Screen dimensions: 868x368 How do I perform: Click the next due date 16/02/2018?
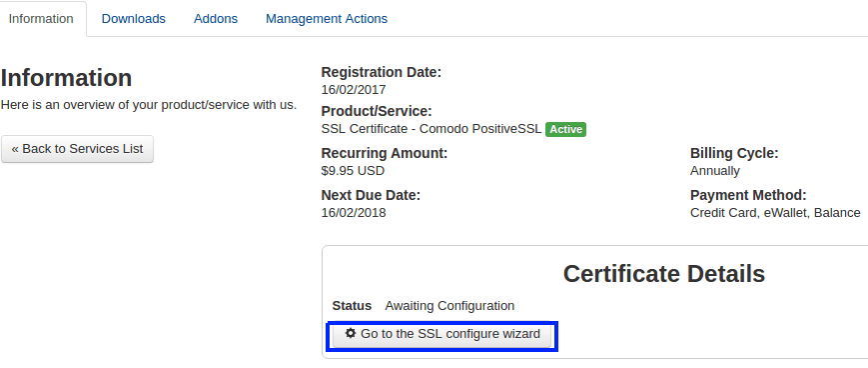coord(354,213)
